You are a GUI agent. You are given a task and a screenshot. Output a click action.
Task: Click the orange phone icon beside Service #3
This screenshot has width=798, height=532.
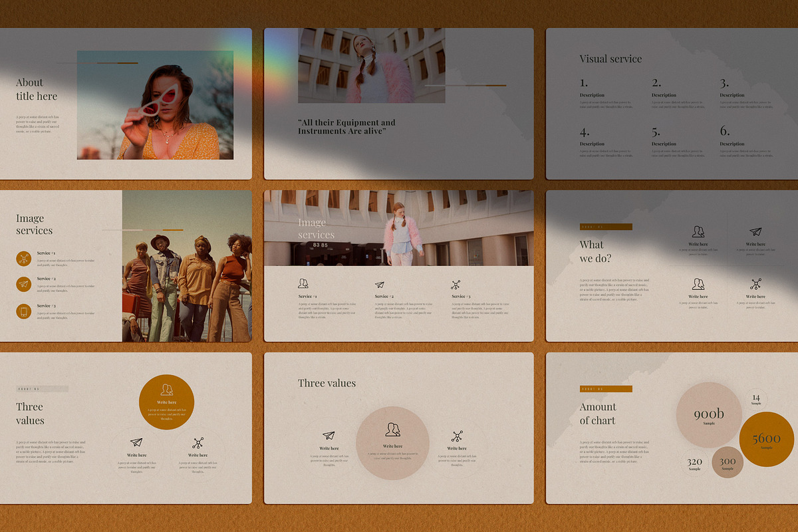(x=24, y=311)
